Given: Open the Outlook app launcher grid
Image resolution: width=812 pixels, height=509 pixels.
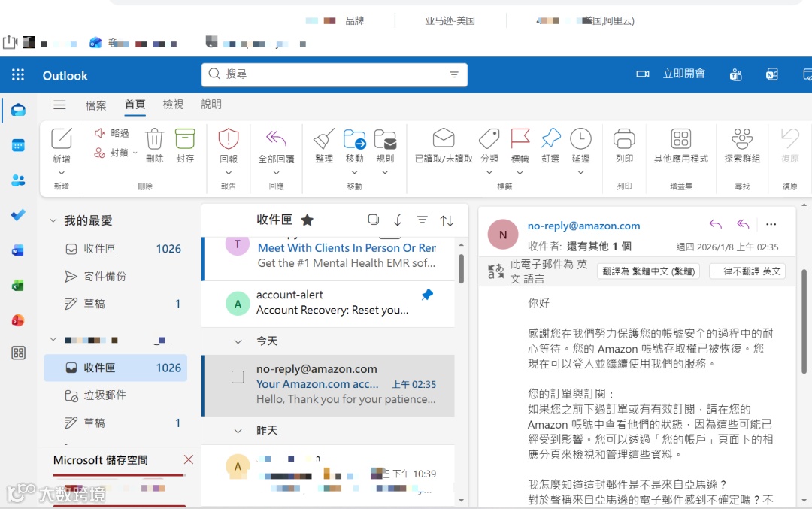Looking at the screenshot, I should 18,75.
